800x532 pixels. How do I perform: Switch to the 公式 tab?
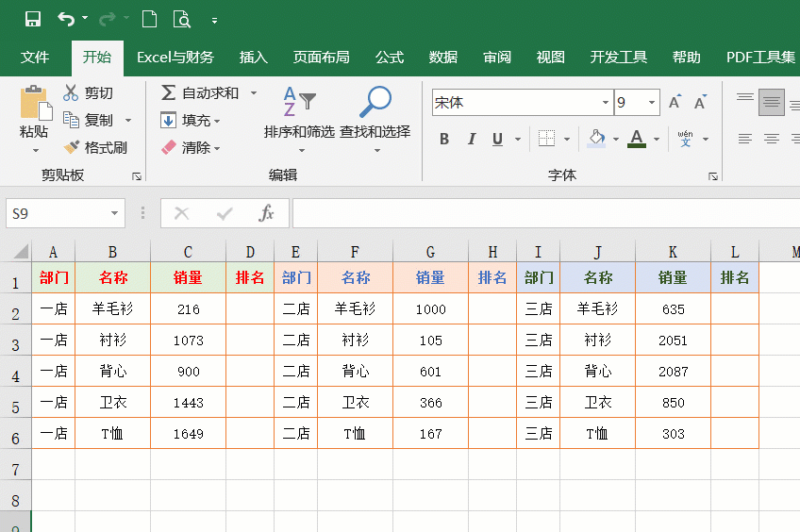pyautogui.click(x=390, y=58)
